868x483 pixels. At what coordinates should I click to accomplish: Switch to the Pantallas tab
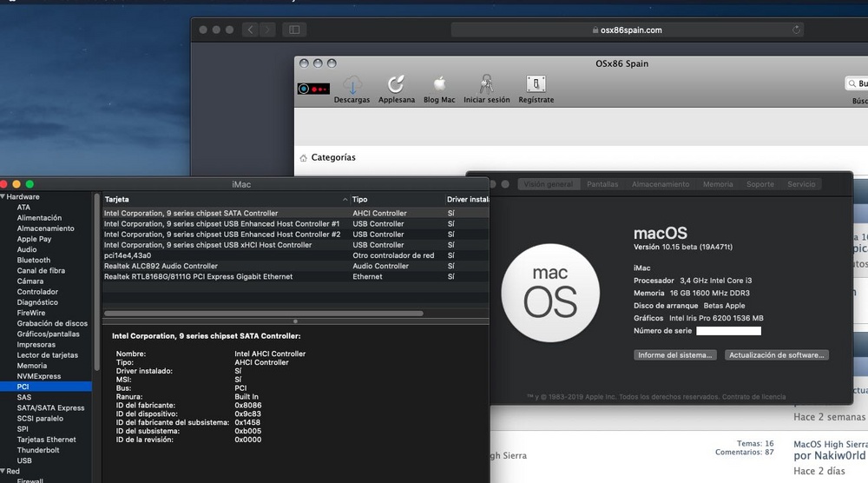pyautogui.click(x=602, y=184)
